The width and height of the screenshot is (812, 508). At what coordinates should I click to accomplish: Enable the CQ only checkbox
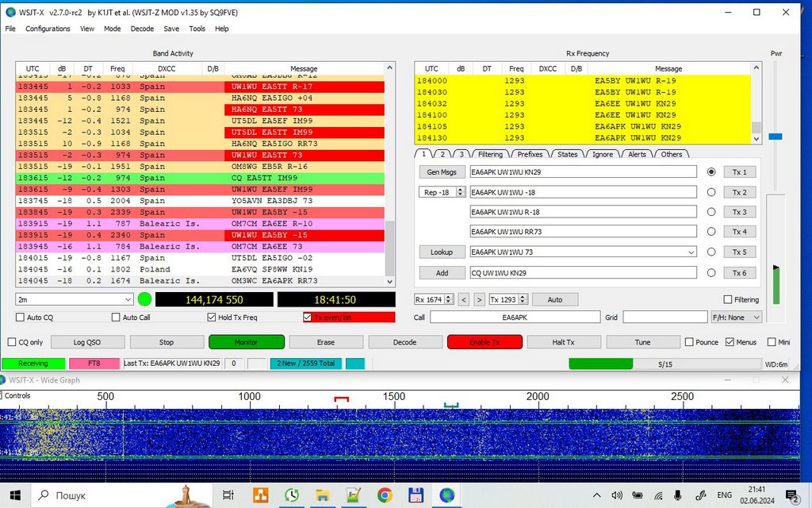tap(12, 342)
